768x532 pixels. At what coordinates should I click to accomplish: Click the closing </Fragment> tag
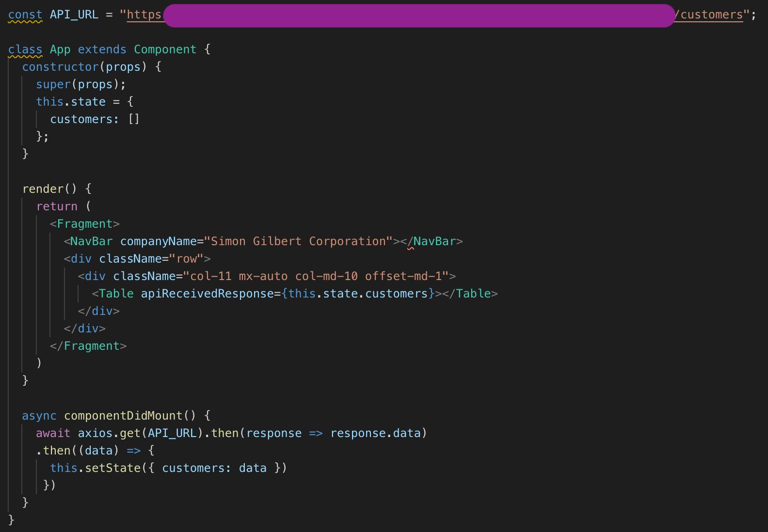click(88, 346)
